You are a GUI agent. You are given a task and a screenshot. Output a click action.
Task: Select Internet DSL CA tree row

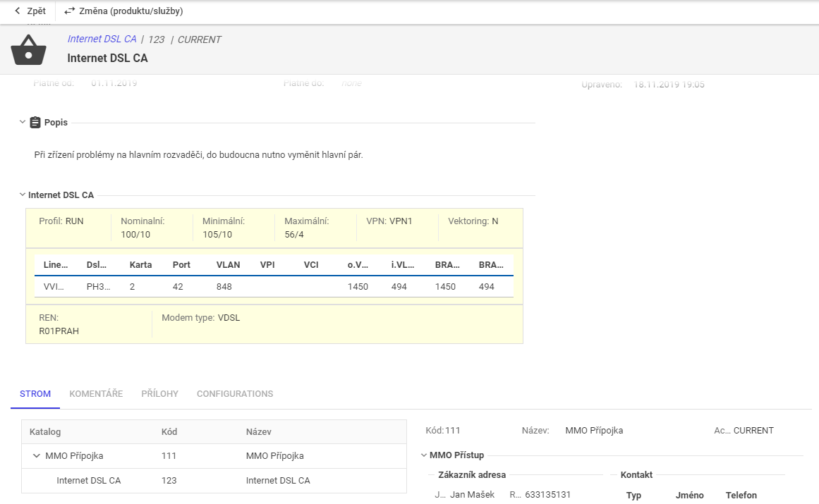tap(88, 481)
